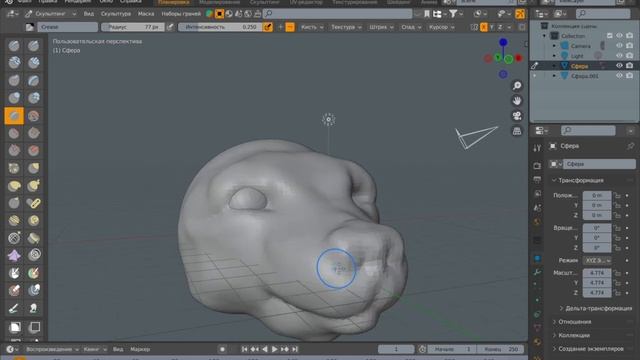Switch perspective/orthographic with the grid icon
The image size is (640, 360).
[517, 131]
